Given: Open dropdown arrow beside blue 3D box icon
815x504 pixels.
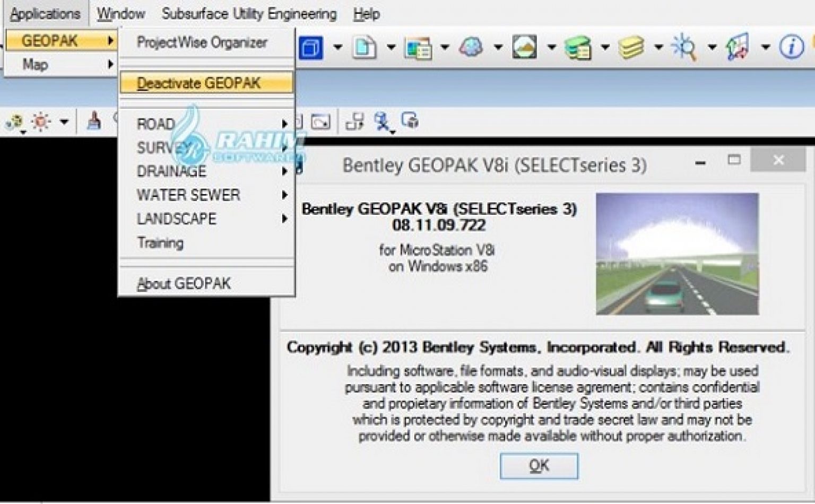Looking at the screenshot, I should 337,47.
